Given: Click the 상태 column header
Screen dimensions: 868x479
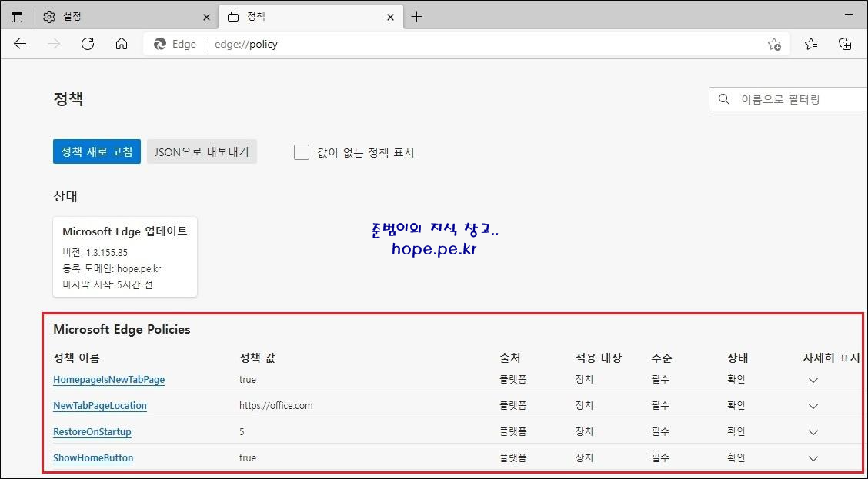Looking at the screenshot, I should point(738,358).
